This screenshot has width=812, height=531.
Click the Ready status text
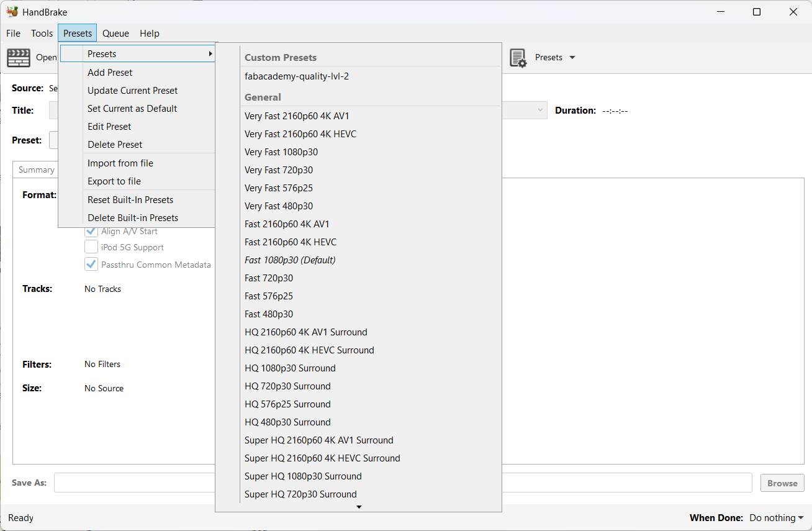pos(20,518)
